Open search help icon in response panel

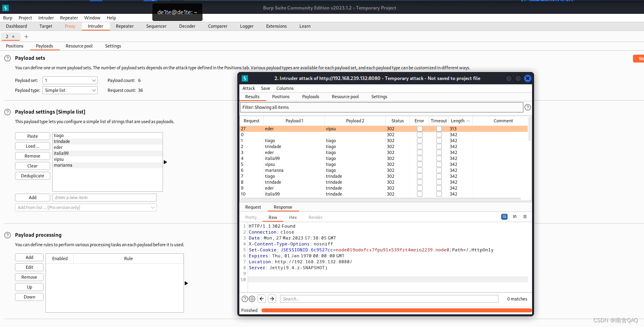(x=245, y=299)
